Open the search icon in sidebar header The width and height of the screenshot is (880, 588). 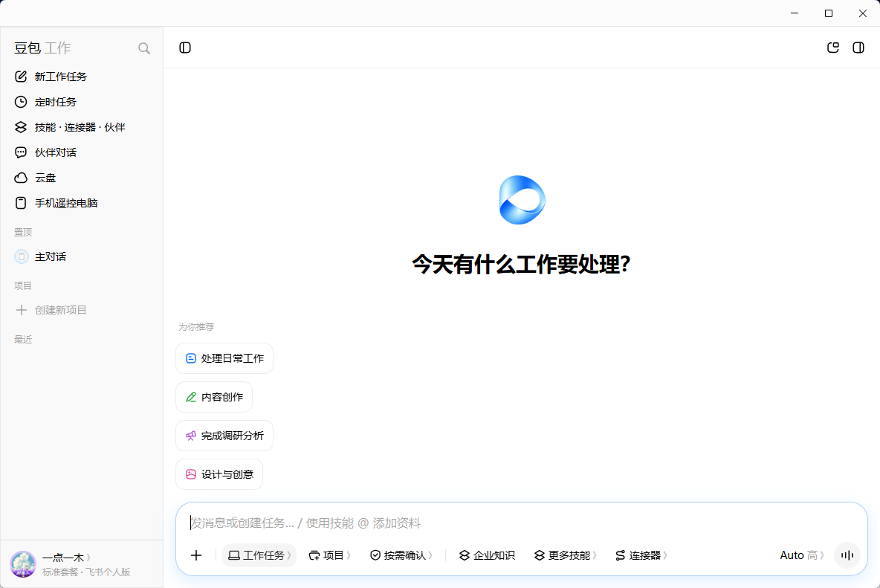pos(144,48)
